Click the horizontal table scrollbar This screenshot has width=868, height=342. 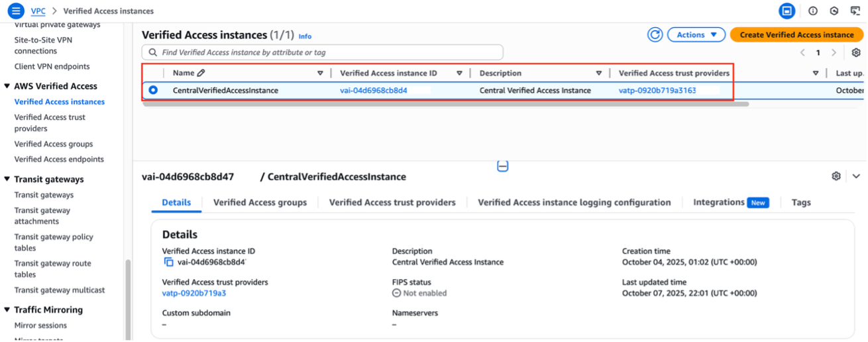444,104
